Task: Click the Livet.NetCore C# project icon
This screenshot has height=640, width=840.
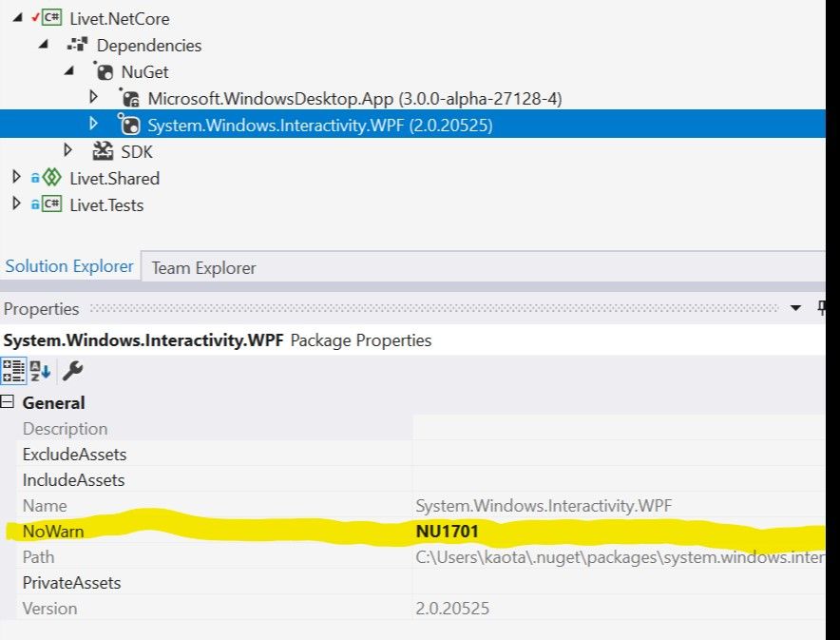Action: pos(52,18)
